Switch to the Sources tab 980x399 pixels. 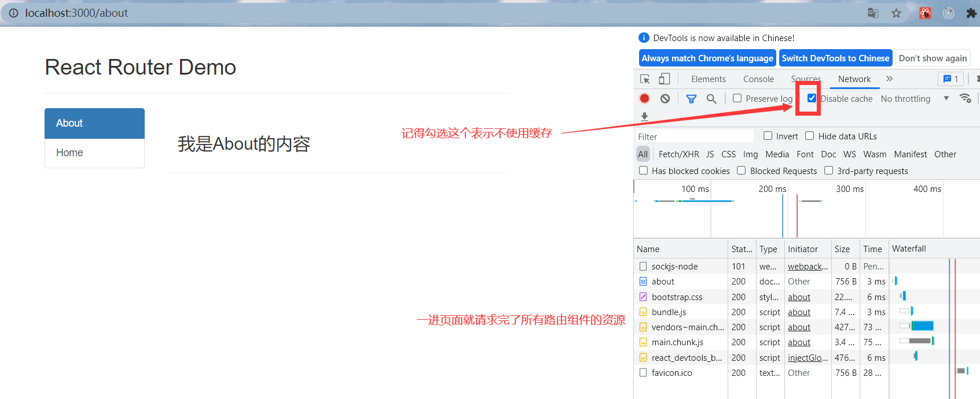[806, 79]
